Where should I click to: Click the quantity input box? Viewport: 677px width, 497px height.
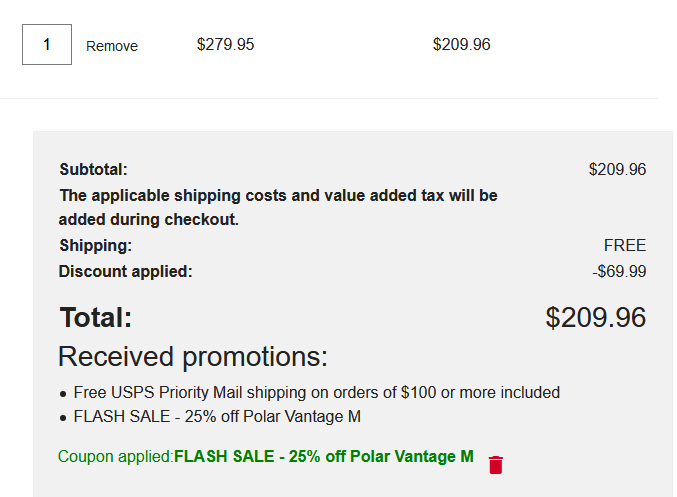pos(47,45)
